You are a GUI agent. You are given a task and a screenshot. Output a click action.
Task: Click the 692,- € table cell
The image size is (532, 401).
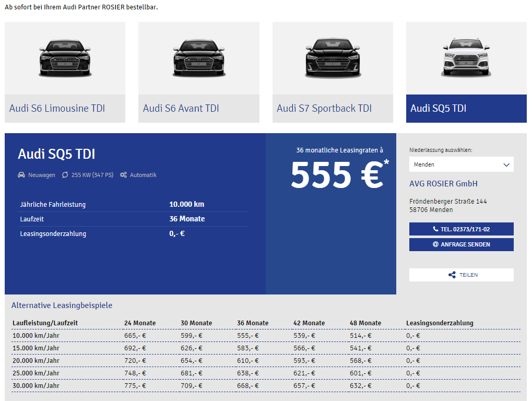(x=135, y=348)
